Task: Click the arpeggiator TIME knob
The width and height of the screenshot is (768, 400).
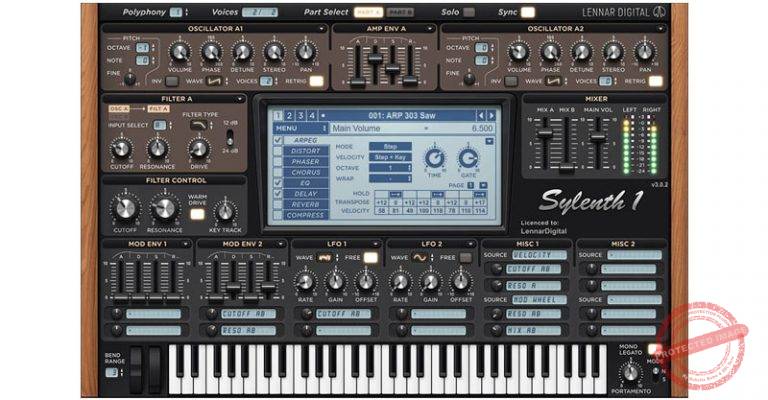Action: pos(434,158)
